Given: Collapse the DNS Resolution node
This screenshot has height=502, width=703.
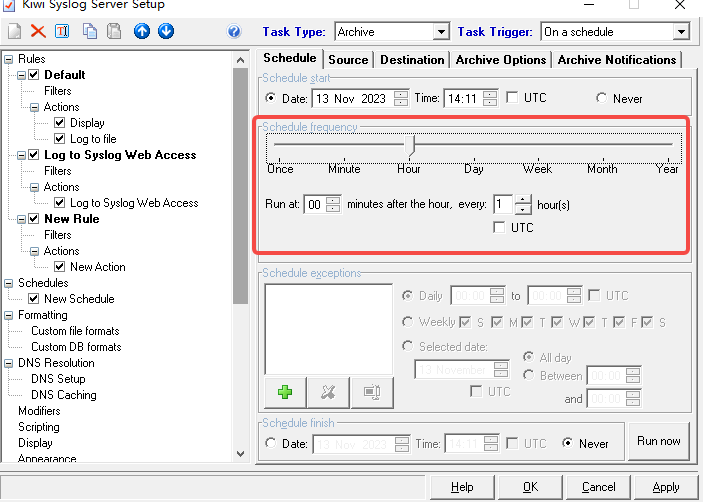Looking at the screenshot, I should pos(9,364).
